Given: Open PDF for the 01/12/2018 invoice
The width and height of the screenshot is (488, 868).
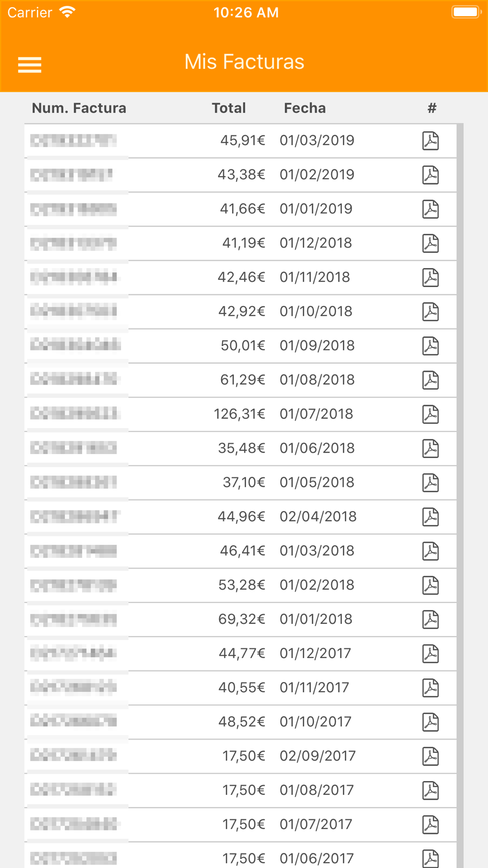Looking at the screenshot, I should 430,243.
